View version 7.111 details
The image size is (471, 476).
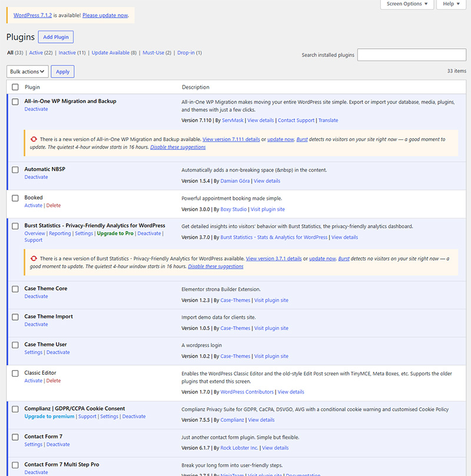[x=231, y=139]
